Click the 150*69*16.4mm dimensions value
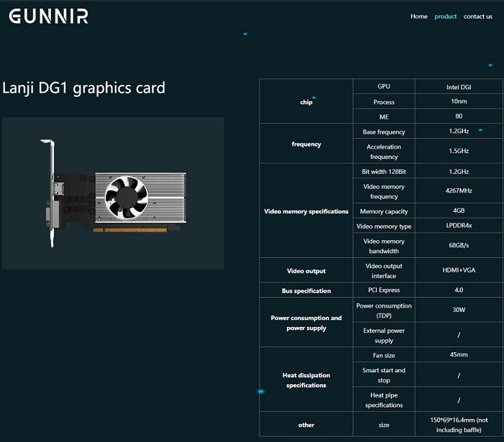The width and height of the screenshot is (504, 442). 459,425
